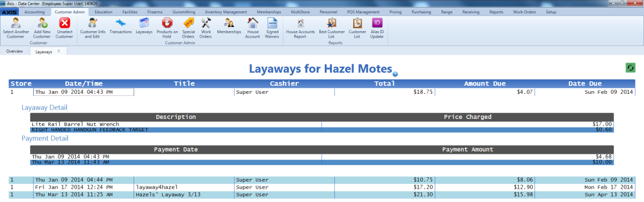
Task: Switch to the Overview document tab
Action: pos(14,51)
